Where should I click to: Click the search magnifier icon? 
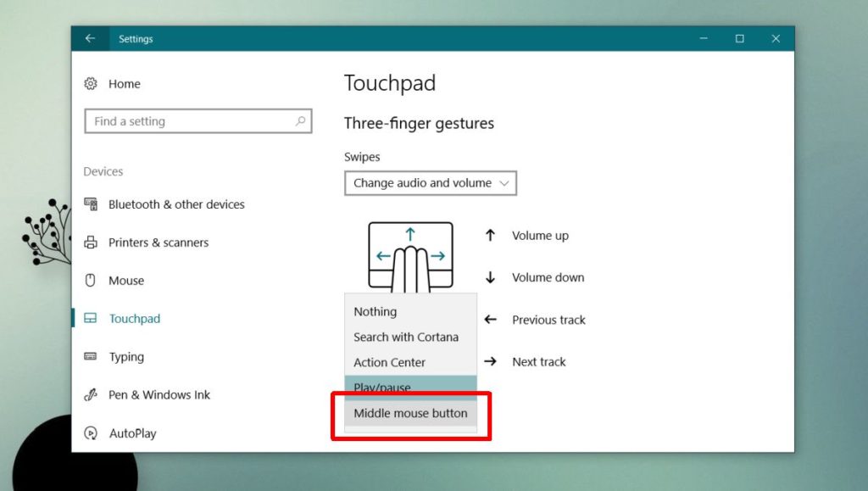tap(301, 121)
